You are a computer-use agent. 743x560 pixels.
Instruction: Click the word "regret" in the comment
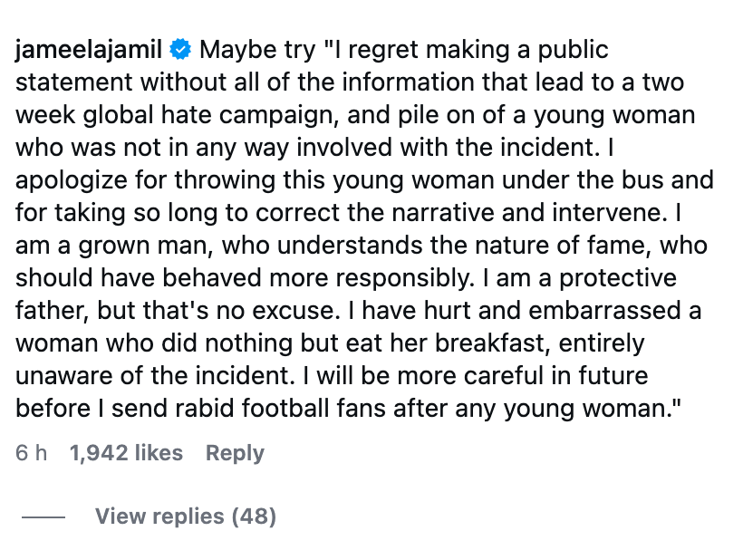click(379, 49)
